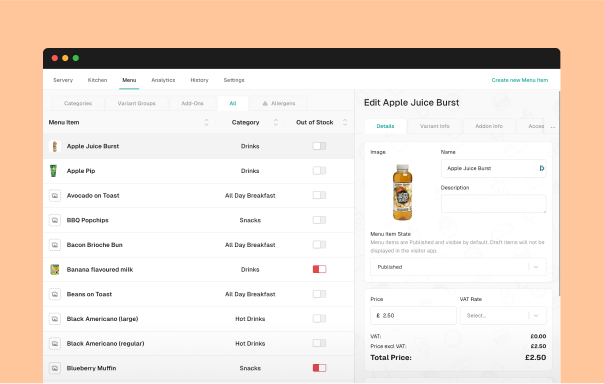Sort by Category column arrows

tap(276, 122)
